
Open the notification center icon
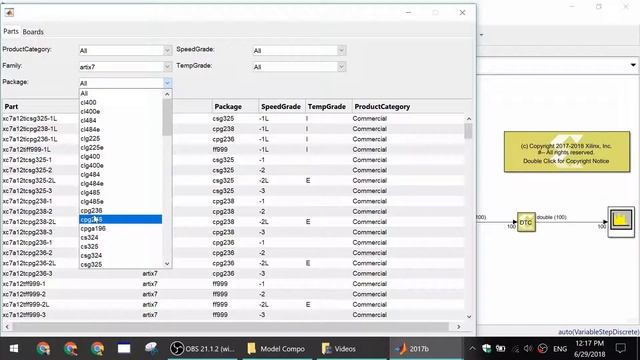621,349
